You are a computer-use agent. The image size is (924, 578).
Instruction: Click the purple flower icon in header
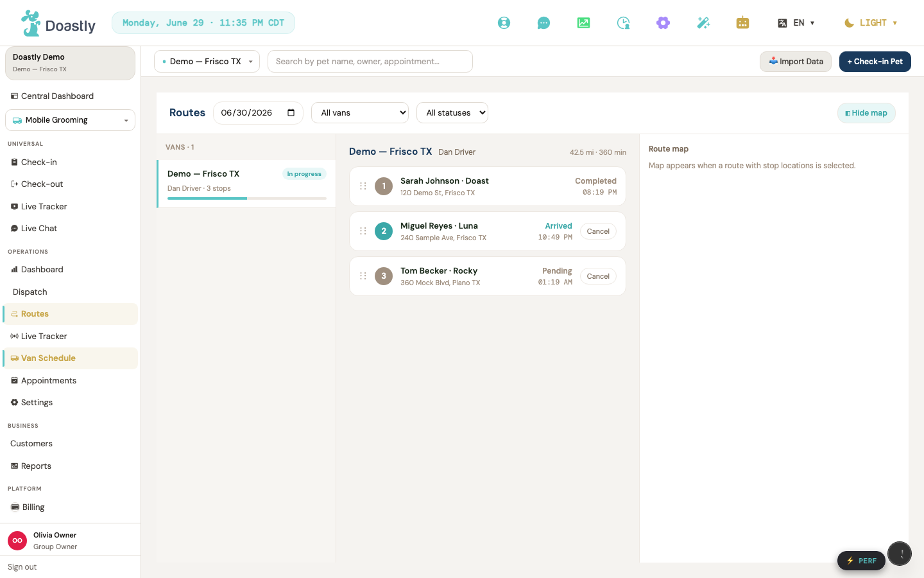tap(663, 23)
